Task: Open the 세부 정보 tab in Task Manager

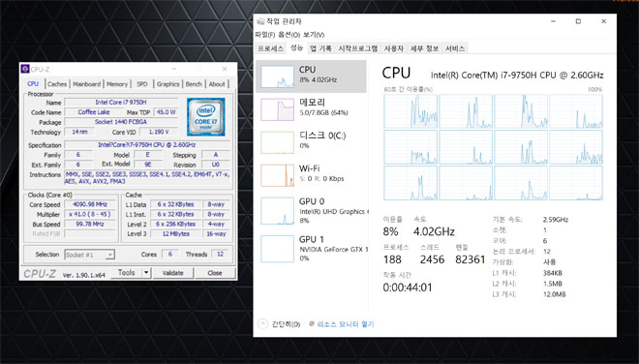Action: coord(424,48)
